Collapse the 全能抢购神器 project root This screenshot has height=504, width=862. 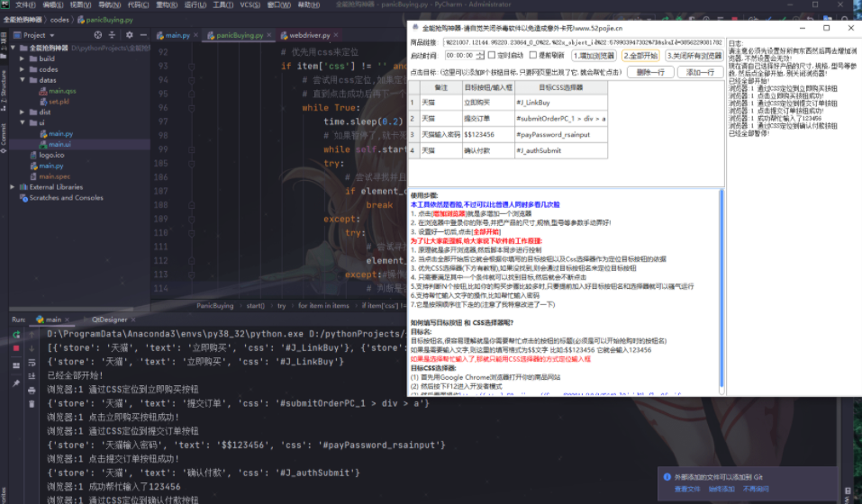coord(14,49)
